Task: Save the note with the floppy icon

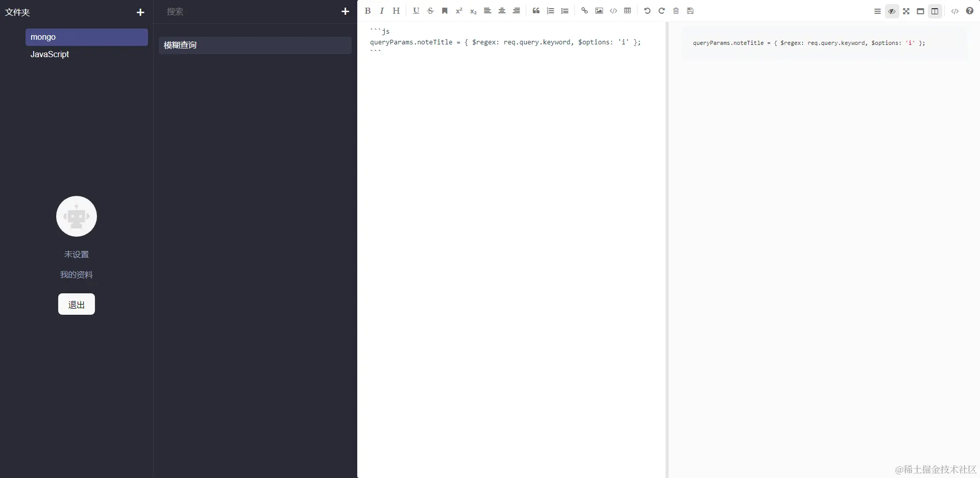Action: pyautogui.click(x=690, y=11)
